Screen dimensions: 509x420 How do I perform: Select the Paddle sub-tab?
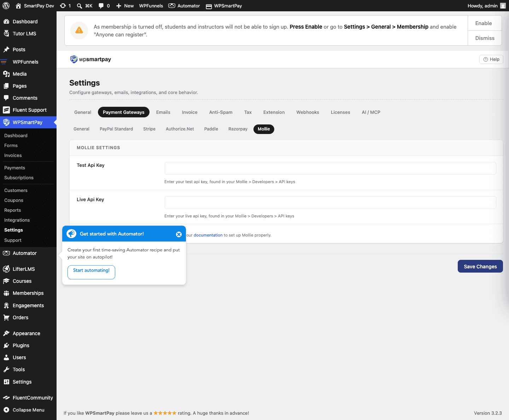pos(211,129)
